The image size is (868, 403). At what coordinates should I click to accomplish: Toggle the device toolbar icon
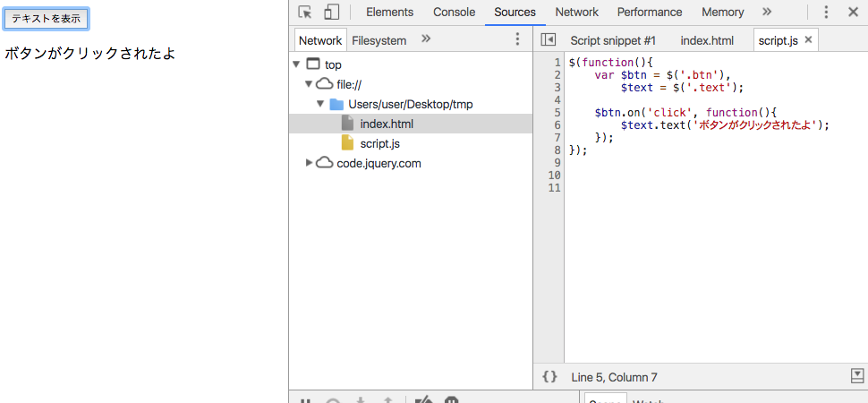332,13
